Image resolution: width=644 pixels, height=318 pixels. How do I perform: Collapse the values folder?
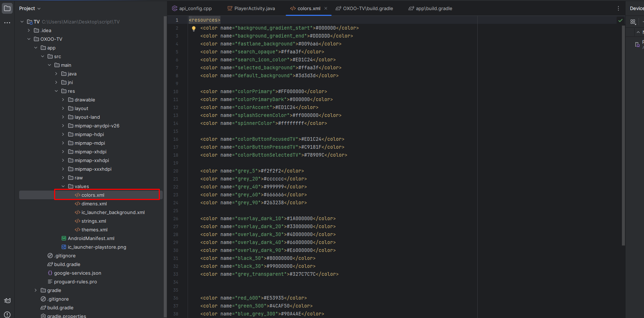[63, 186]
